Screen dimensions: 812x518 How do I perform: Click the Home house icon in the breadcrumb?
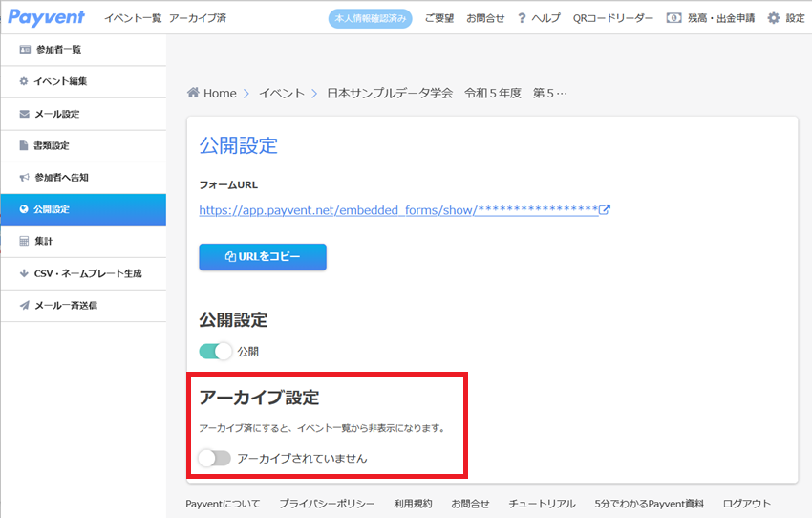[193, 93]
